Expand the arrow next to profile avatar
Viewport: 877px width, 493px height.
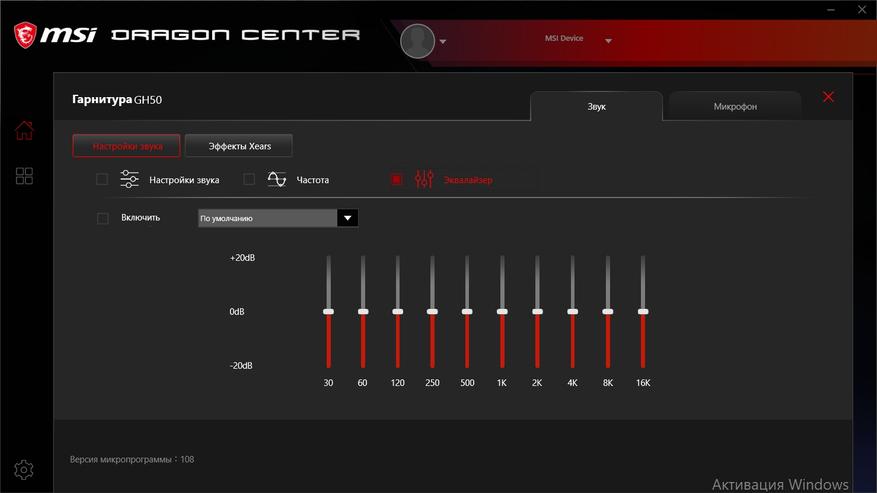tap(443, 41)
